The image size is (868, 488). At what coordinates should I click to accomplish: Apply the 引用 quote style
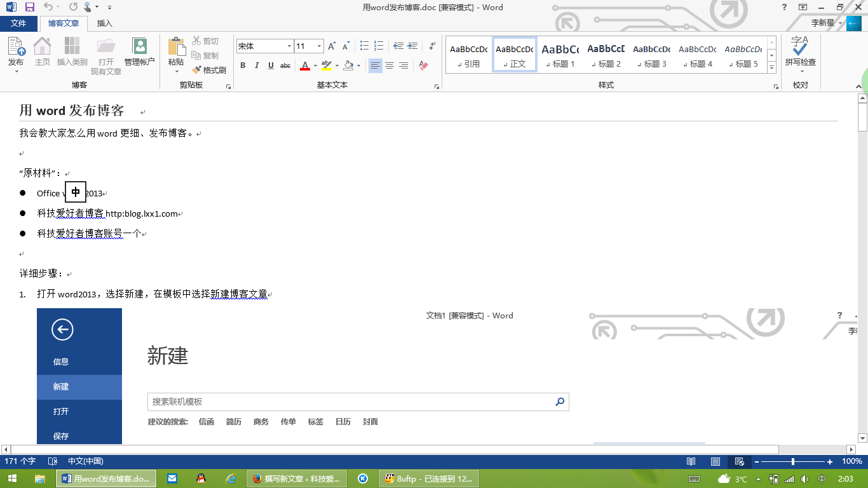pyautogui.click(x=469, y=55)
